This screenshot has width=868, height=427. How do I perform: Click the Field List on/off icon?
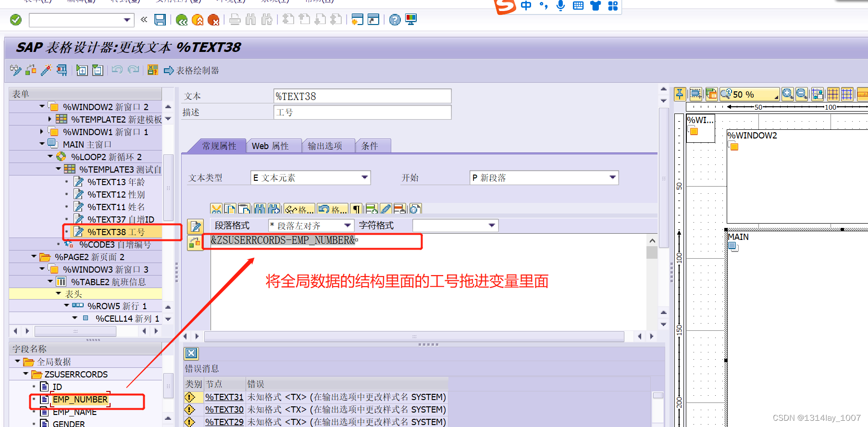click(153, 70)
